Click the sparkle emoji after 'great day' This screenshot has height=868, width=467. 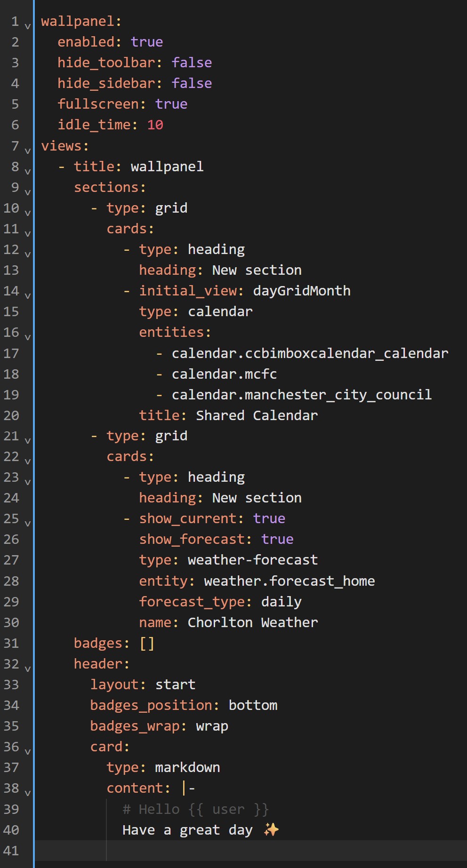point(271,829)
